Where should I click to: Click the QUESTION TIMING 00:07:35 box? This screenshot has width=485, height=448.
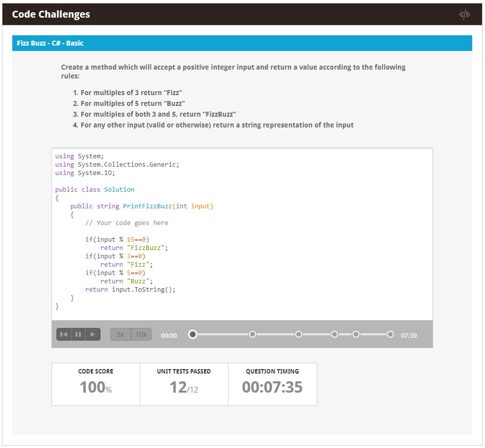[x=273, y=384]
